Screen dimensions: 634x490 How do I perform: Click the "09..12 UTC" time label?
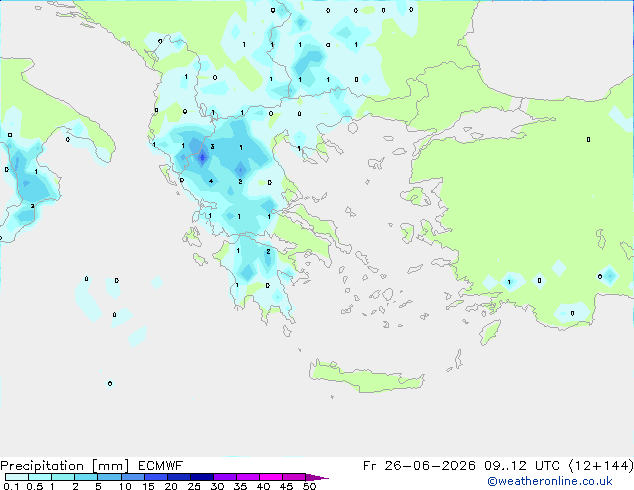pyautogui.click(x=522, y=466)
